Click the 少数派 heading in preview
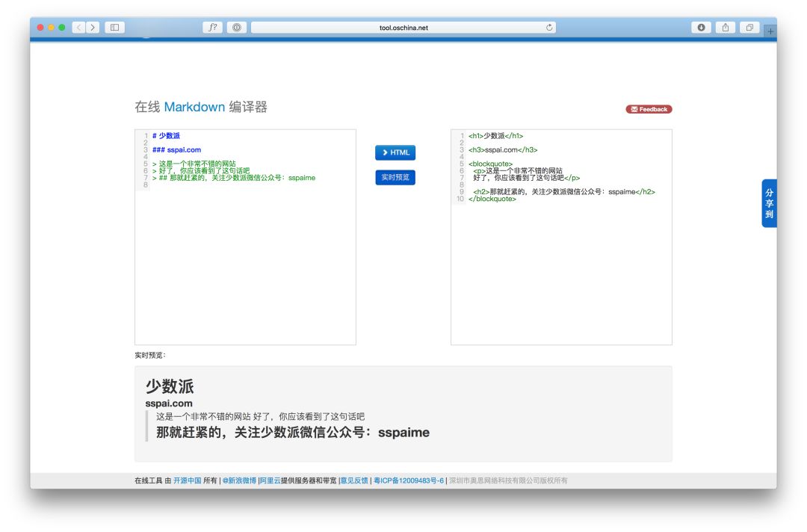This screenshot has width=807, height=532. (x=170, y=386)
